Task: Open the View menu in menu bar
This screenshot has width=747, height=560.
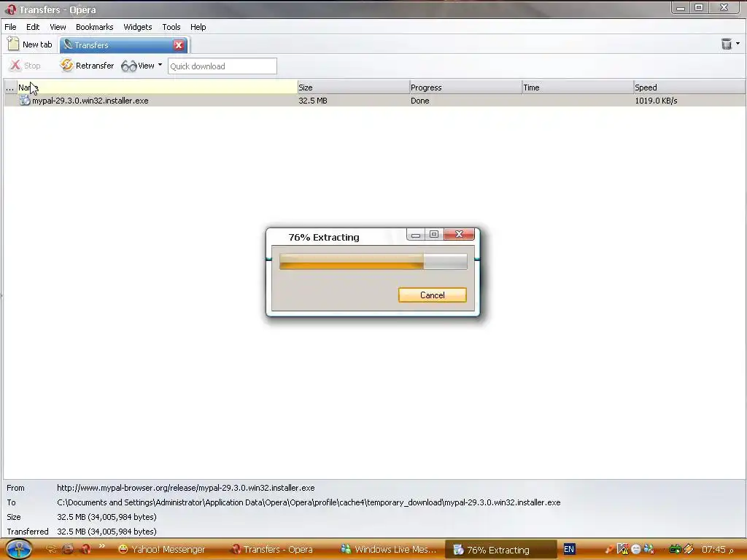Action: coord(58,27)
